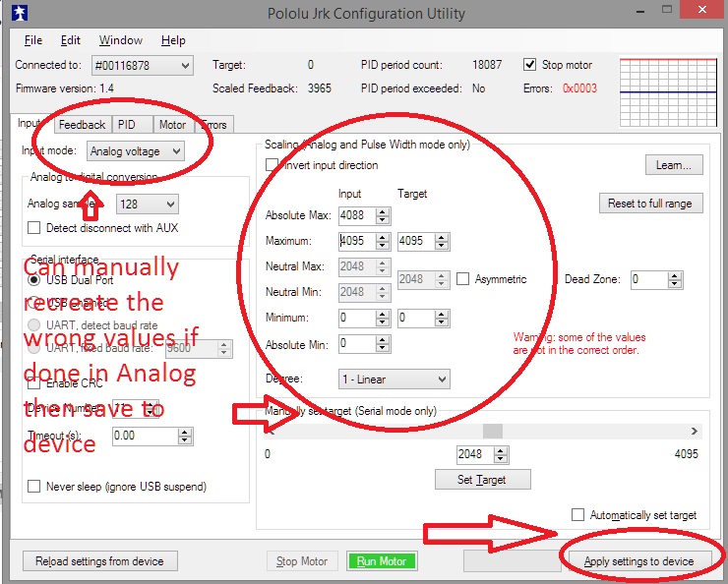Increase Maximum target with up arrow
728x584 pixels.
coord(442,238)
